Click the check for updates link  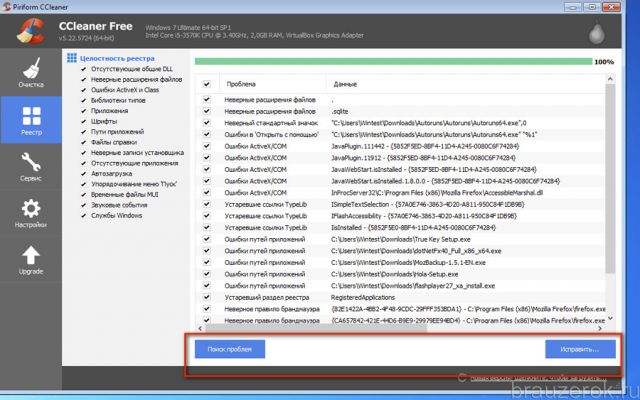(538, 378)
